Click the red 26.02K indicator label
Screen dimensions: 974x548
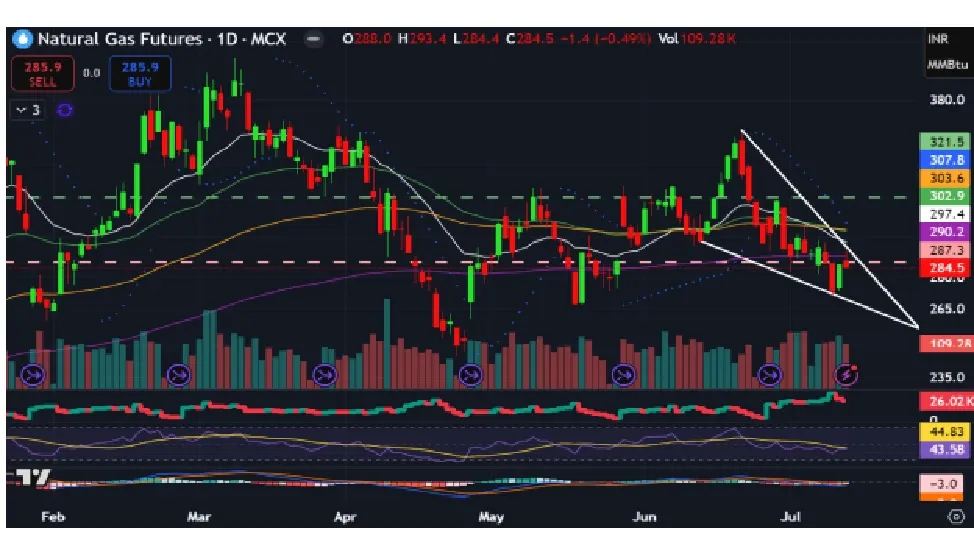(946, 401)
